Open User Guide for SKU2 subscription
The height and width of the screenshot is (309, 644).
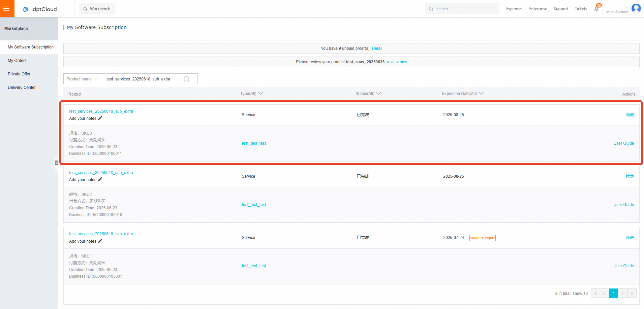(623, 205)
